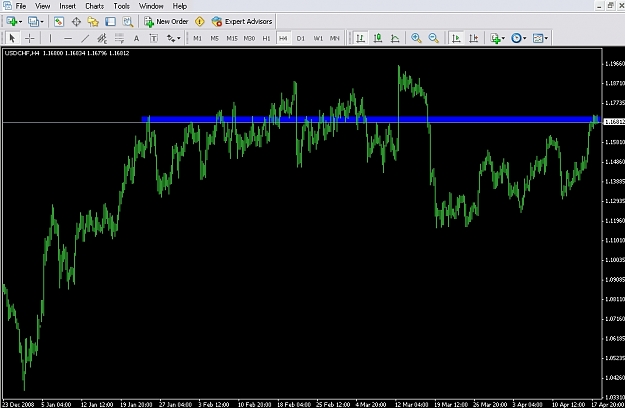Click the '19 Mar 12:00' time label
625x408 pixels.
coord(451,404)
